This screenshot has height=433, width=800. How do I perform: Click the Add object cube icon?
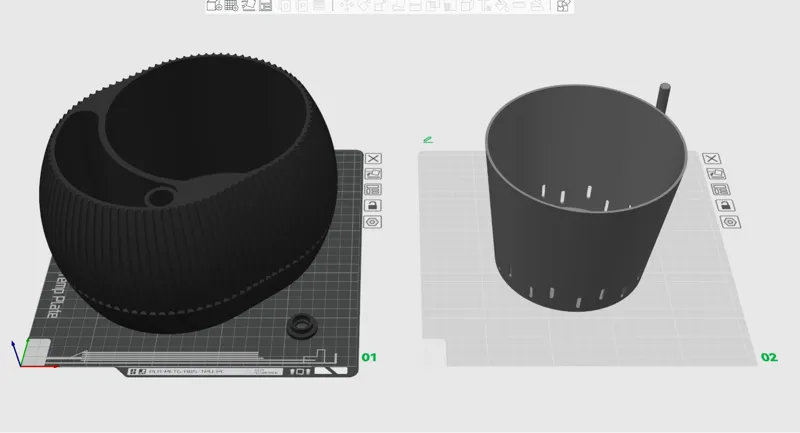[x=214, y=6]
